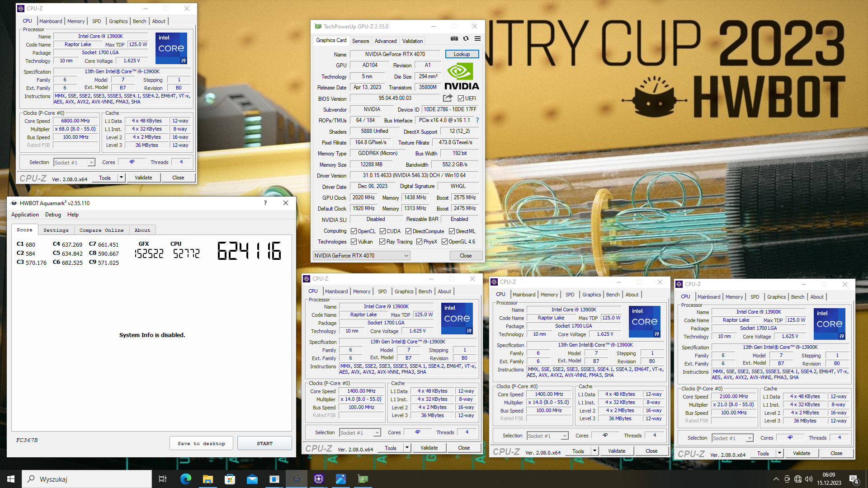This screenshot has width=868, height=488.
Task: Open Help menu in HWBOT Aquamark
Action: (73, 215)
